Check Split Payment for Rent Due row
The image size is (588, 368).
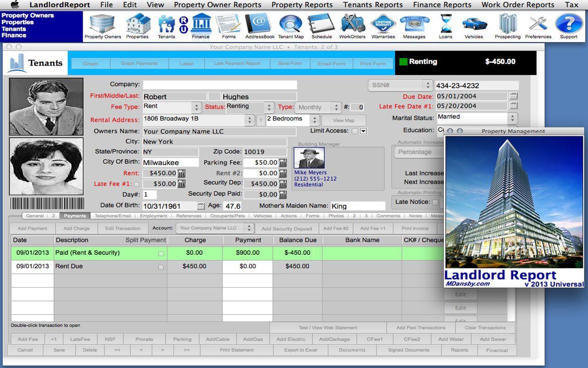click(161, 267)
